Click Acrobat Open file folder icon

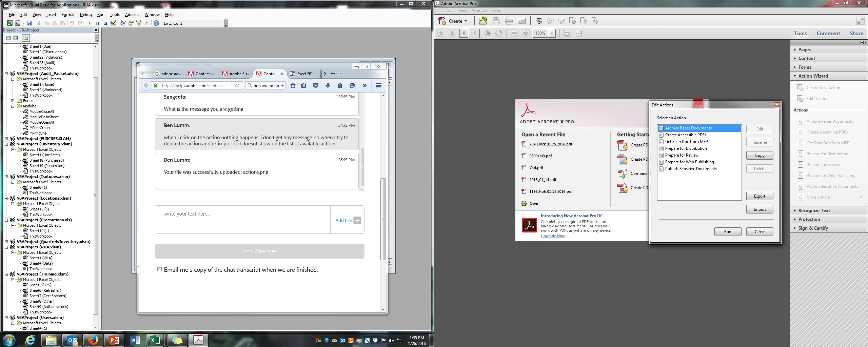pyautogui.click(x=483, y=21)
